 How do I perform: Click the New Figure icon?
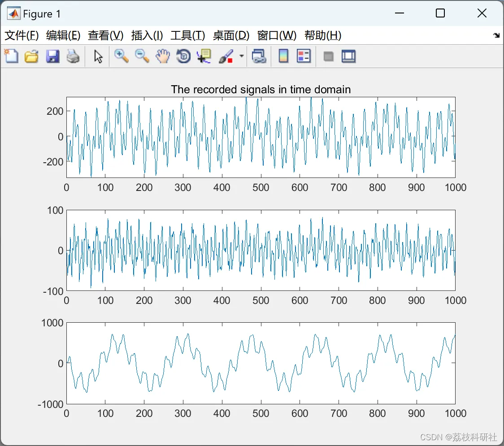[x=11, y=56]
